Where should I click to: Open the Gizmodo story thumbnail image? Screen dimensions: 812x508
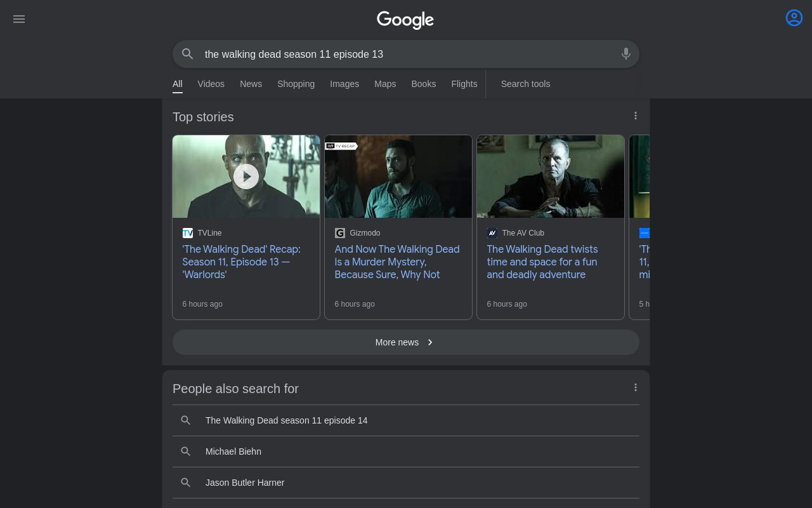point(398,177)
